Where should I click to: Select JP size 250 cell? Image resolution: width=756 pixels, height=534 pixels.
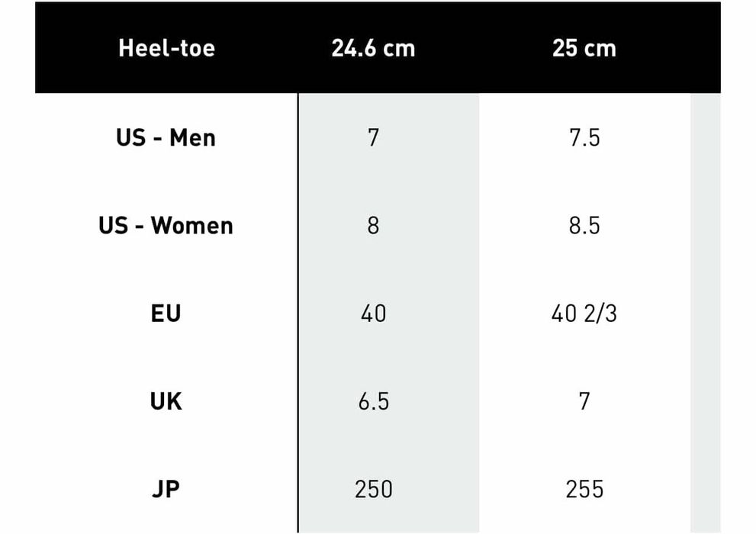pyautogui.click(x=373, y=489)
